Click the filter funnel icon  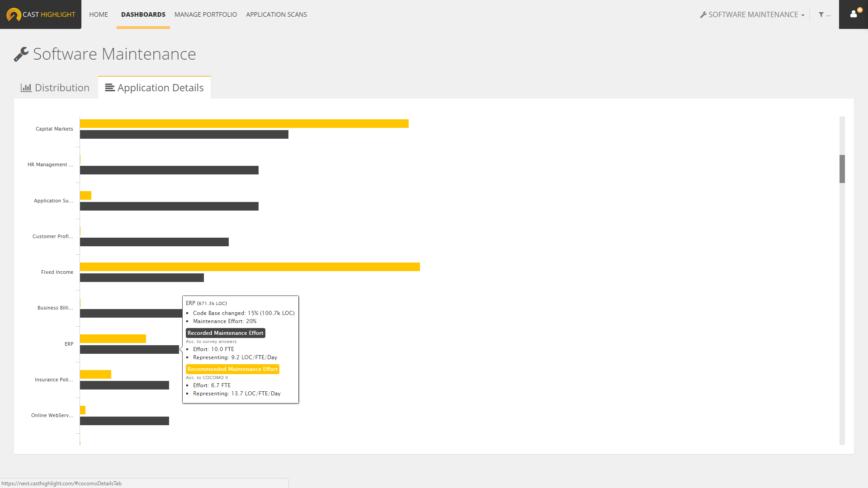(821, 15)
